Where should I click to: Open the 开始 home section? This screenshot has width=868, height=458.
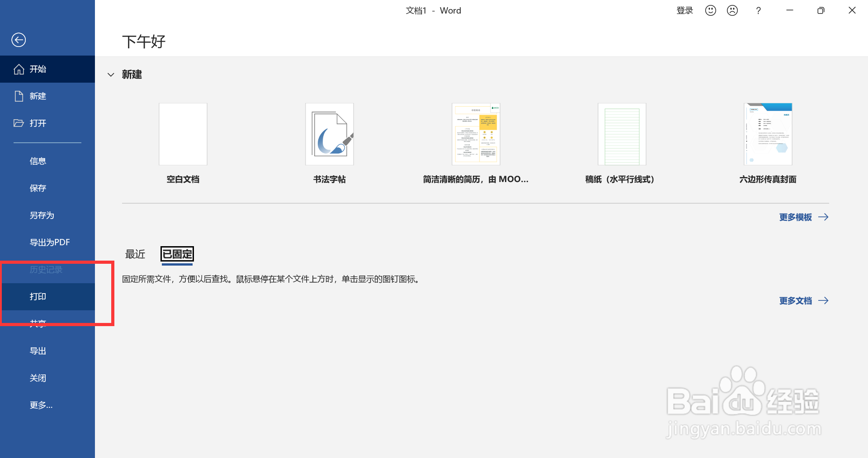click(x=38, y=69)
